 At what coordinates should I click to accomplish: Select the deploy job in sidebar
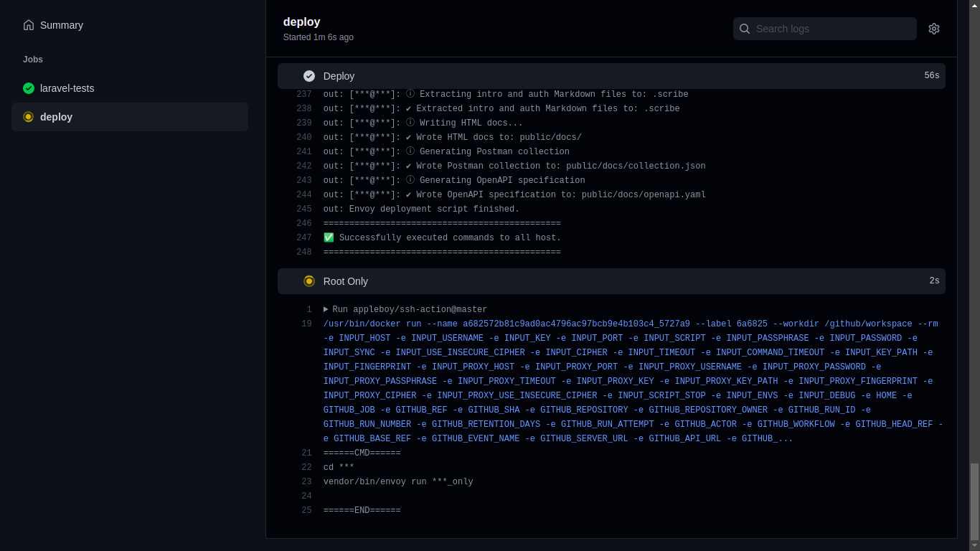pos(130,117)
